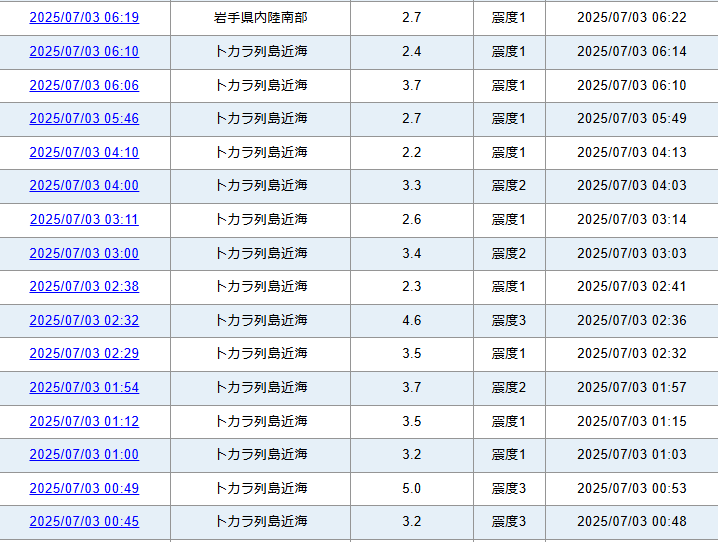Open the 2025/07/03 01:00 earthquake link

click(x=84, y=455)
